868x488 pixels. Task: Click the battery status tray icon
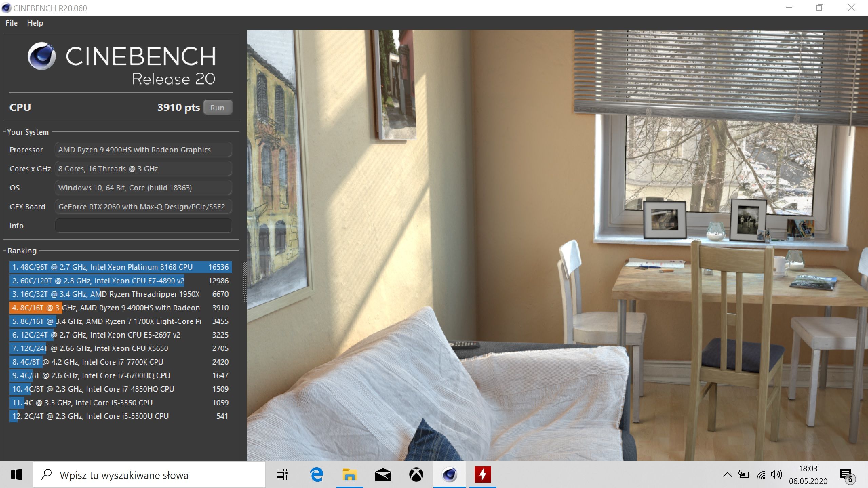744,474
